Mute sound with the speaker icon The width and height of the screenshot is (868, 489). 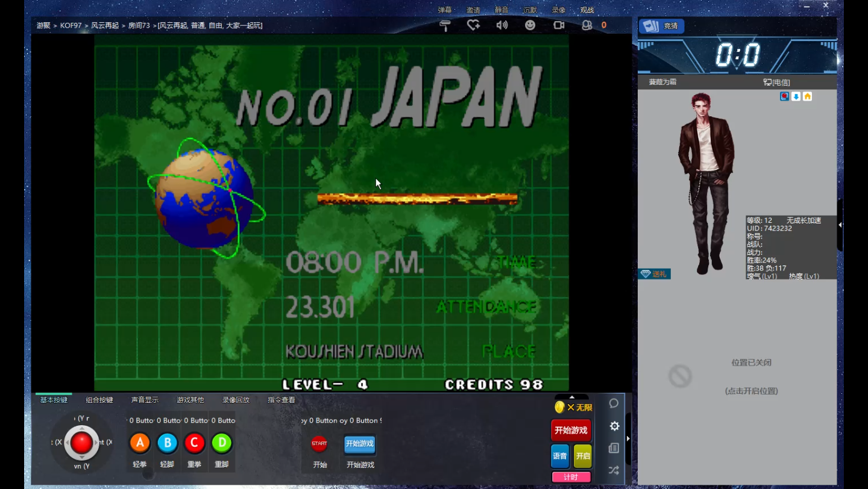(x=502, y=25)
